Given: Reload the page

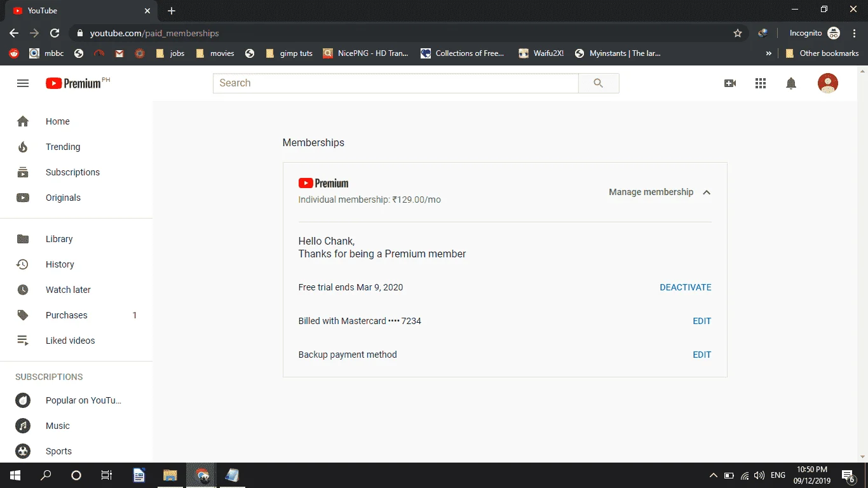Looking at the screenshot, I should tap(55, 33).
